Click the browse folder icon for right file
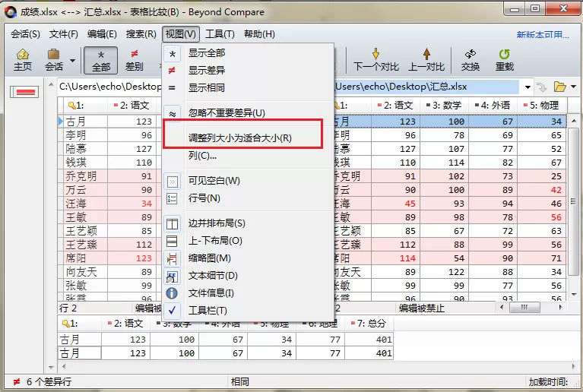Image resolution: width=583 pixels, height=392 pixels. (559, 87)
